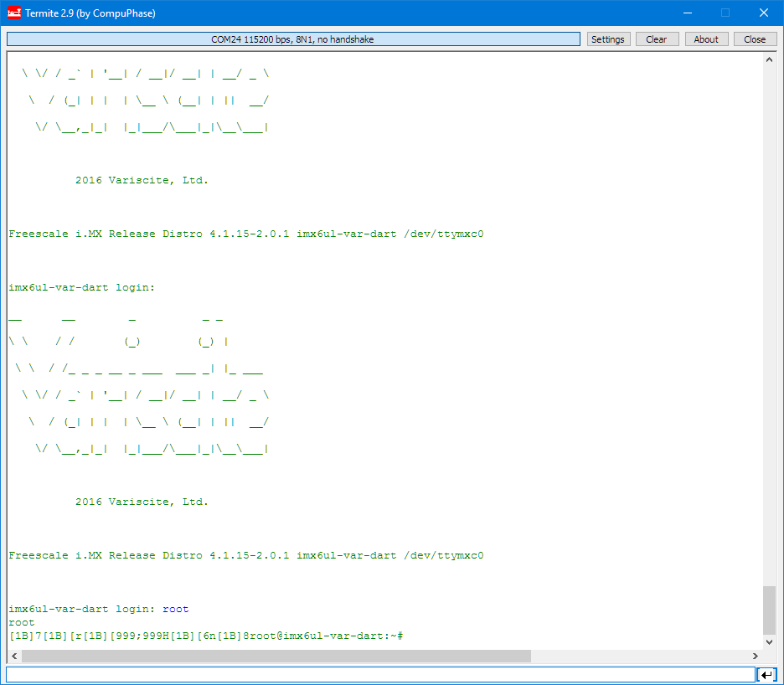The height and width of the screenshot is (685, 784).
Task: Close the Termite window with the X
Action: (x=763, y=13)
